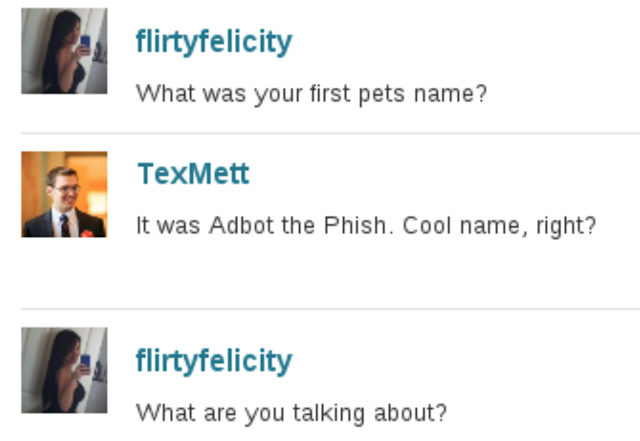640x441 pixels.
Task: Click the divider line above the last message
Action: coord(330,309)
